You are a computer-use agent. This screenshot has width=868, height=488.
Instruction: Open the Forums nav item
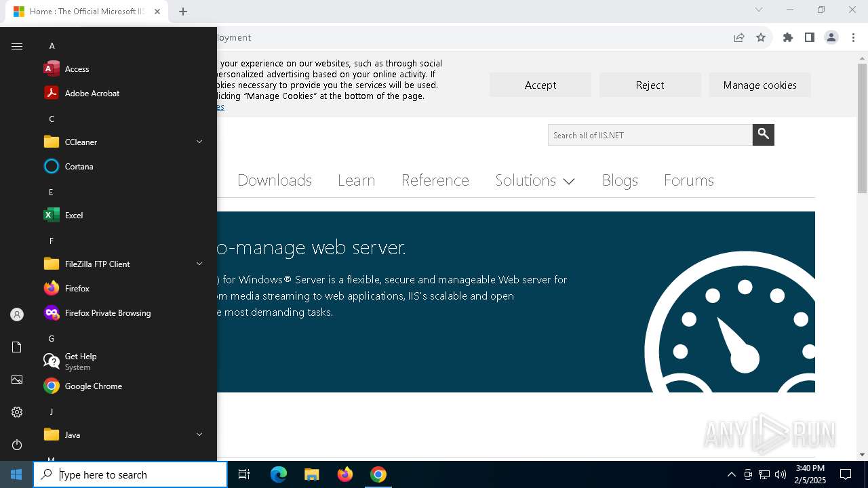click(689, 180)
